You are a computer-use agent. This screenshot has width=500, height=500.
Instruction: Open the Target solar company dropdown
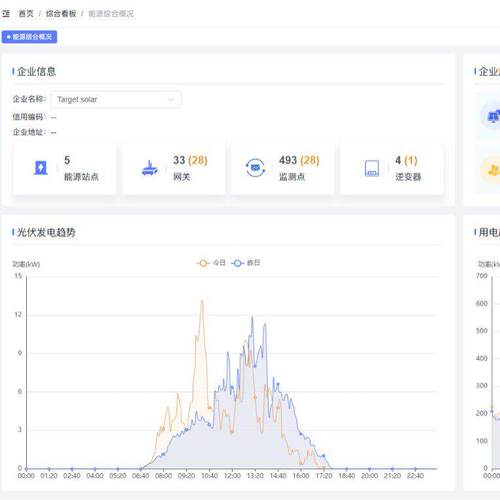(116, 99)
